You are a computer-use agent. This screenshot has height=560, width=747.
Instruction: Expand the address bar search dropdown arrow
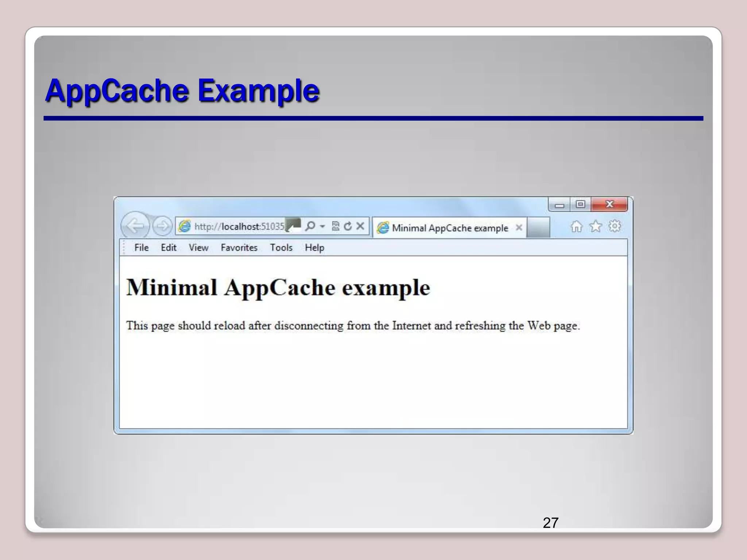(322, 226)
